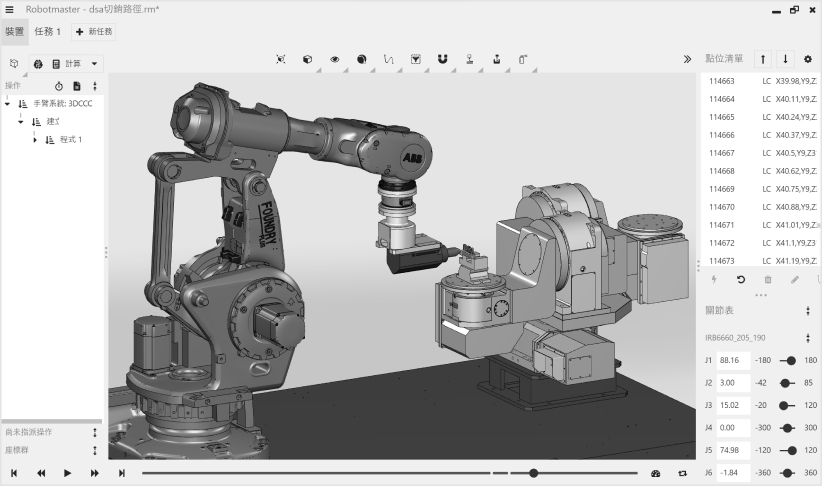Move point up with the up arrow
The width and height of the screenshot is (822, 486).
tap(762, 59)
